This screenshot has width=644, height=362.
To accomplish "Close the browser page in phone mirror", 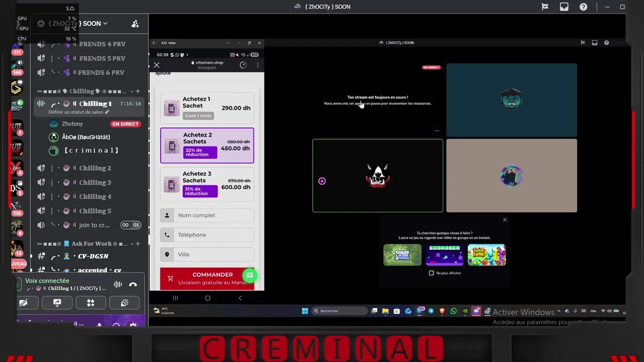I will tap(156, 65).
